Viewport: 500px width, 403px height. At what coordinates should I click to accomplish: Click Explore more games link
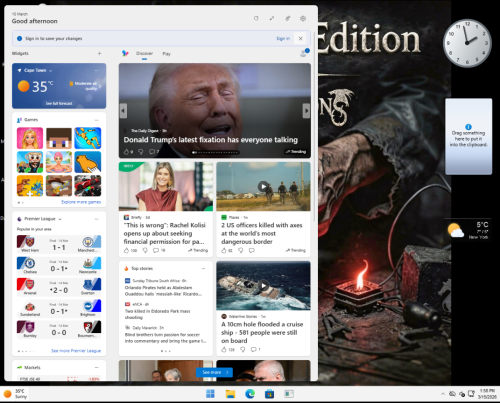pyautogui.click(x=81, y=202)
